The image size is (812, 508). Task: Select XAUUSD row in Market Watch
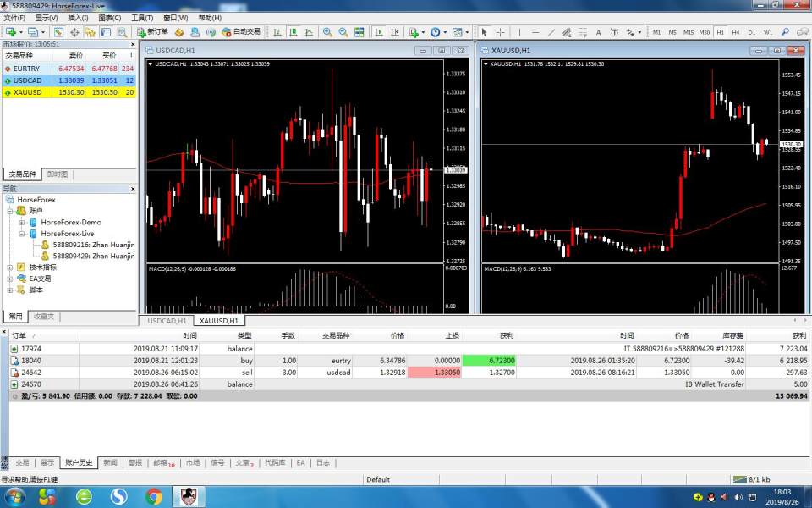25,92
